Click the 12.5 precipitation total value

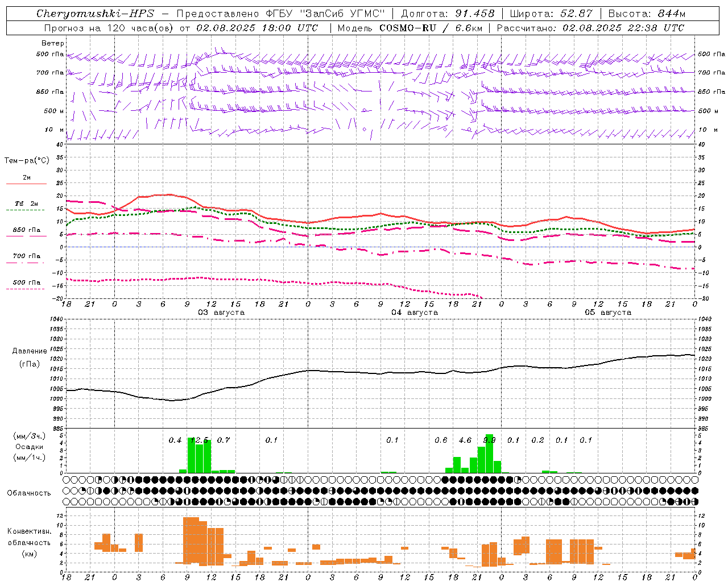coord(199,440)
